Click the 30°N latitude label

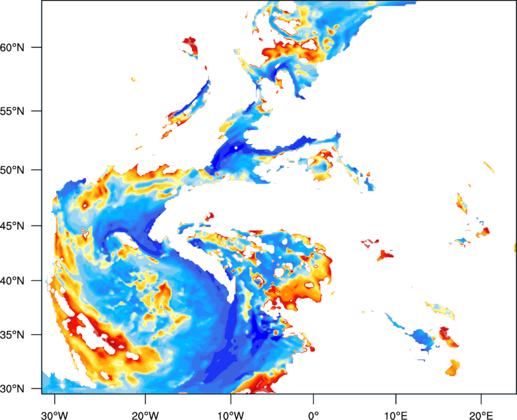pos(12,389)
